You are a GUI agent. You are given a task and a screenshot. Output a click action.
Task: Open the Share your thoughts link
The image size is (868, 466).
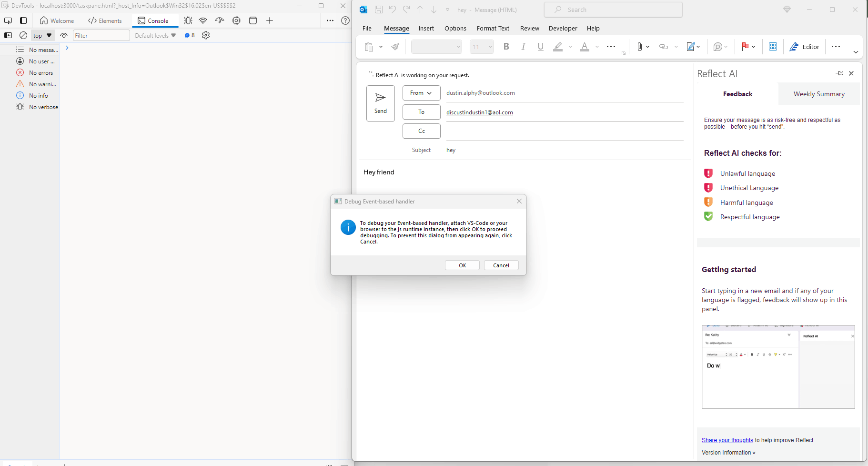pyautogui.click(x=727, y=440)
